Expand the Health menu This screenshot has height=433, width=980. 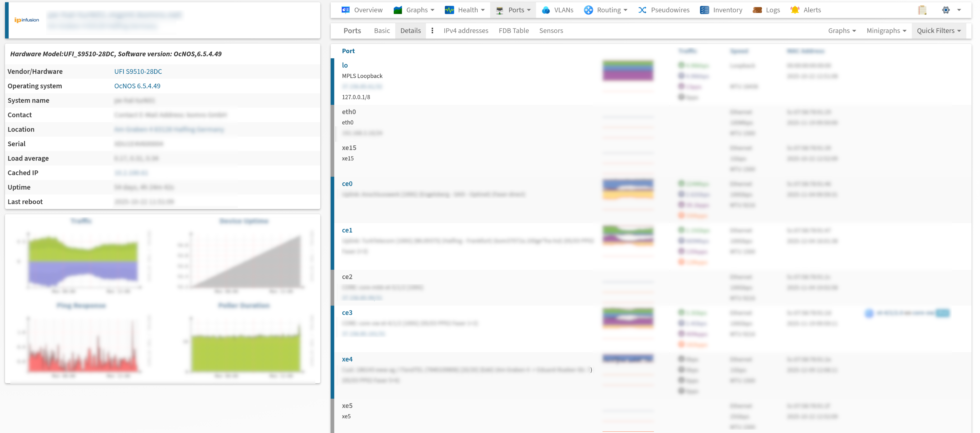click(464, 10)
